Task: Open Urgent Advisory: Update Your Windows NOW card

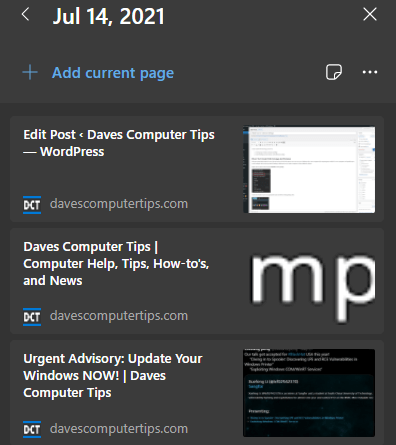Action: pos(113,376)
